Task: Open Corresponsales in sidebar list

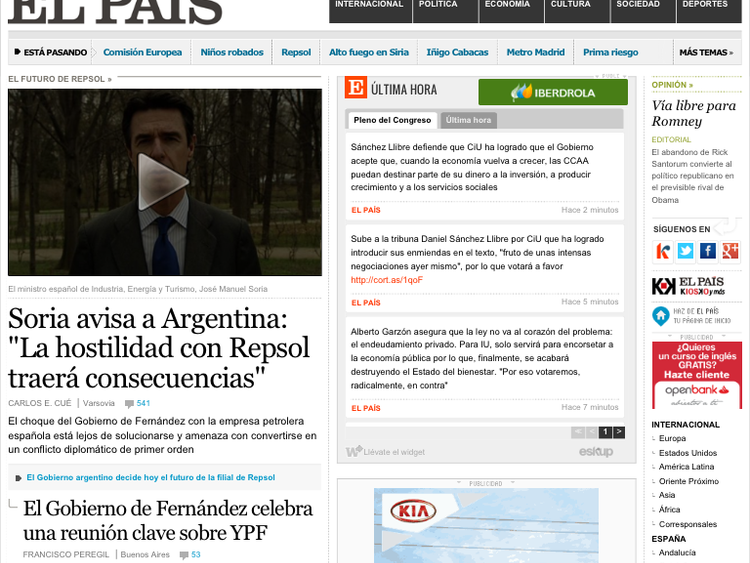Action: click(688, 524)
